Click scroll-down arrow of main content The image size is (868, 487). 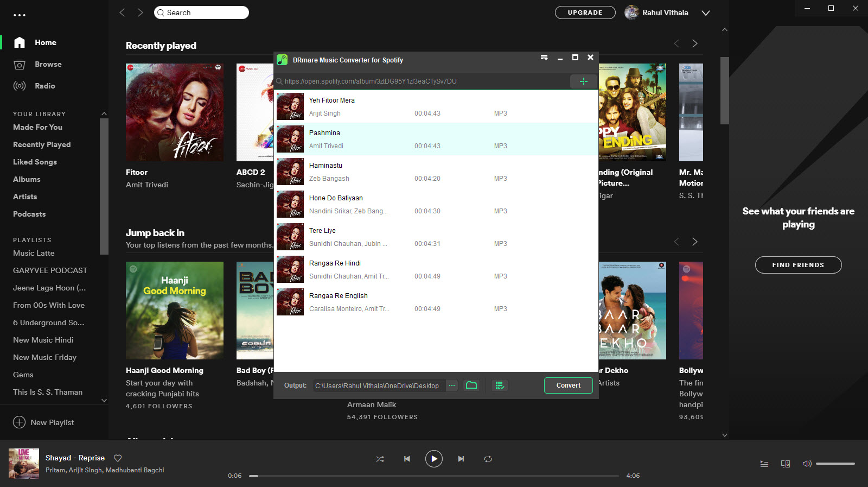point(725,435)
